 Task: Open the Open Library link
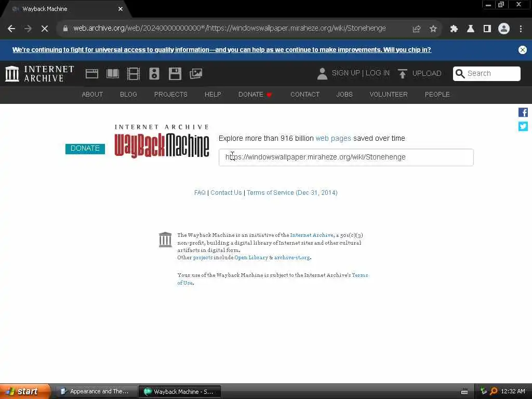(251, 258)
